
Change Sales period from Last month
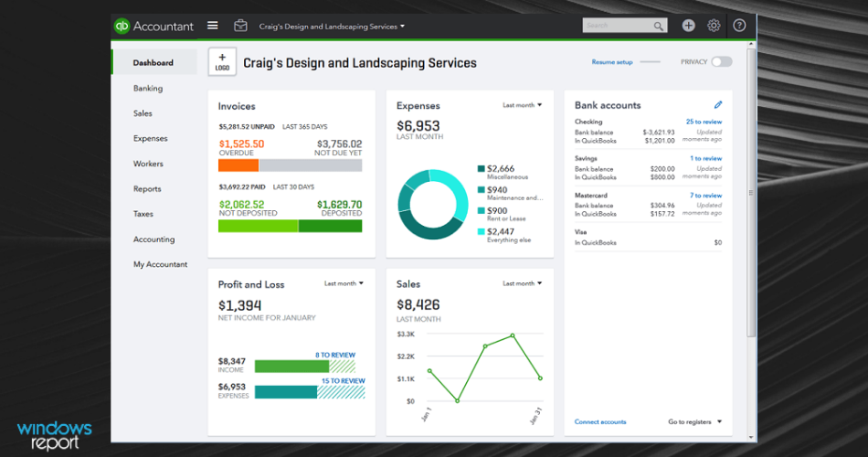(x=522, y=283)
